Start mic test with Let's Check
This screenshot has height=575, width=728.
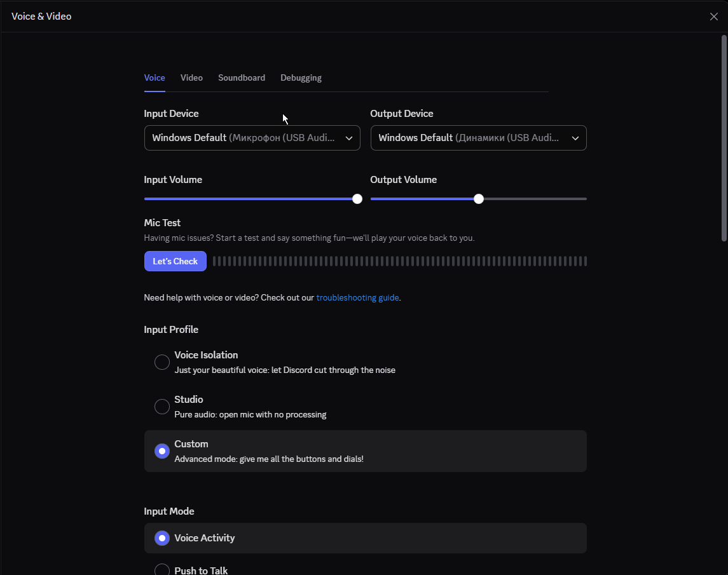coord(175,261)
